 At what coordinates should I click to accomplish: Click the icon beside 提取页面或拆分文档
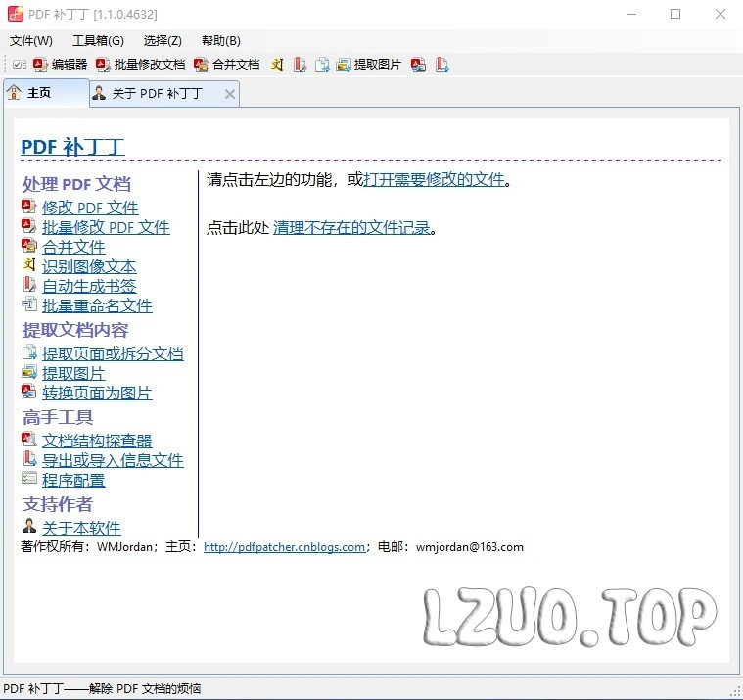[x=29, y=352]
